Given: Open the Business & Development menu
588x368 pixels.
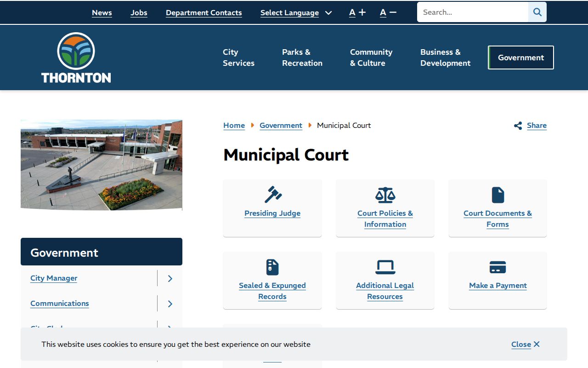Looking at the screenshot, I should 445,57.
